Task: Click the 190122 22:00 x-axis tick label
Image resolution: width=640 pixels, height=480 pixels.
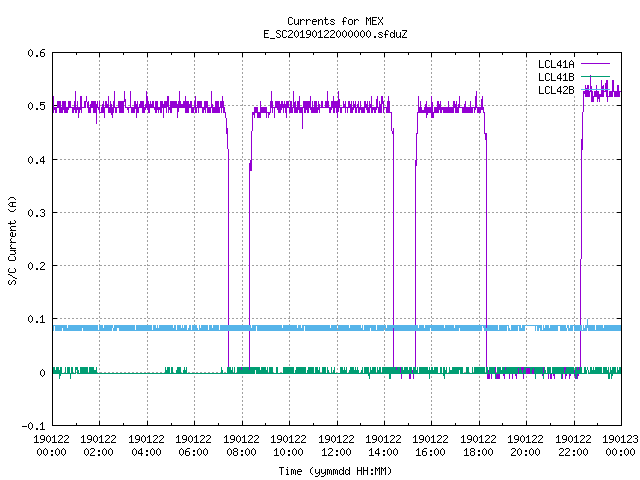Action: (x=573, y=446)
